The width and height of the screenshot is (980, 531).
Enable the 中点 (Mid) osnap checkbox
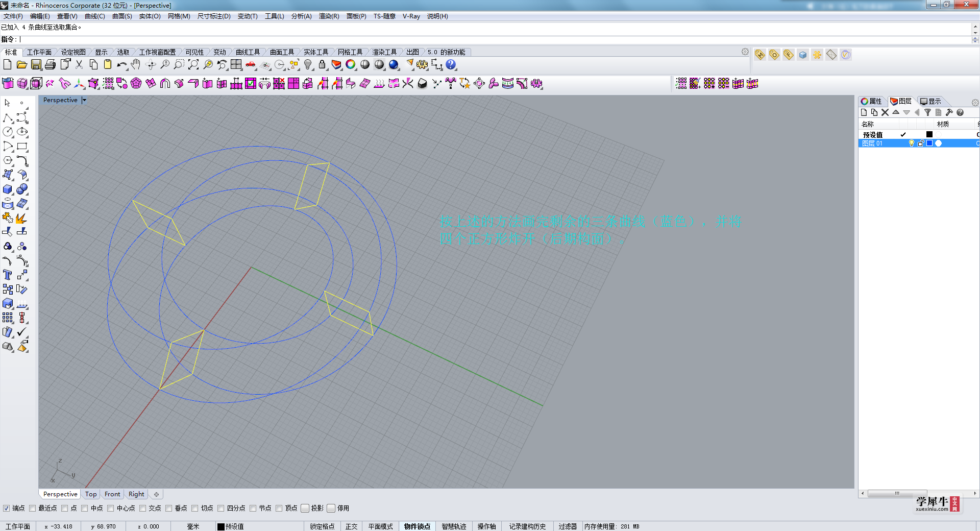tap(85, 508)
